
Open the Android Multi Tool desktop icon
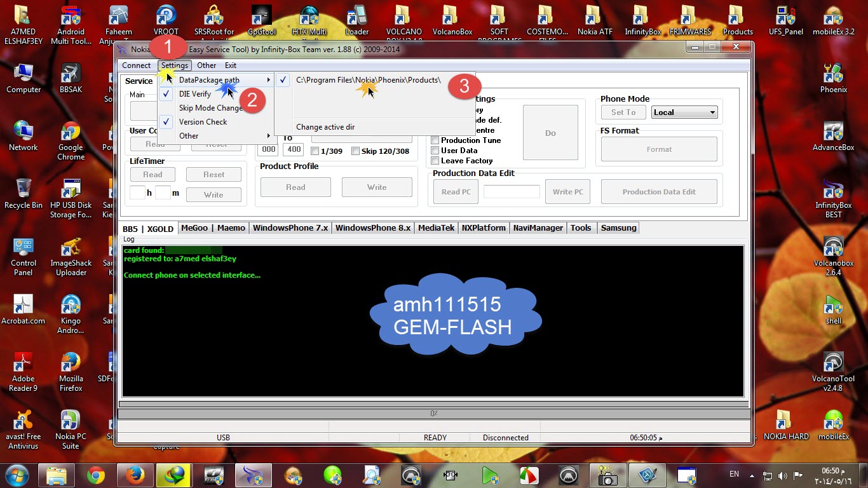71,25
